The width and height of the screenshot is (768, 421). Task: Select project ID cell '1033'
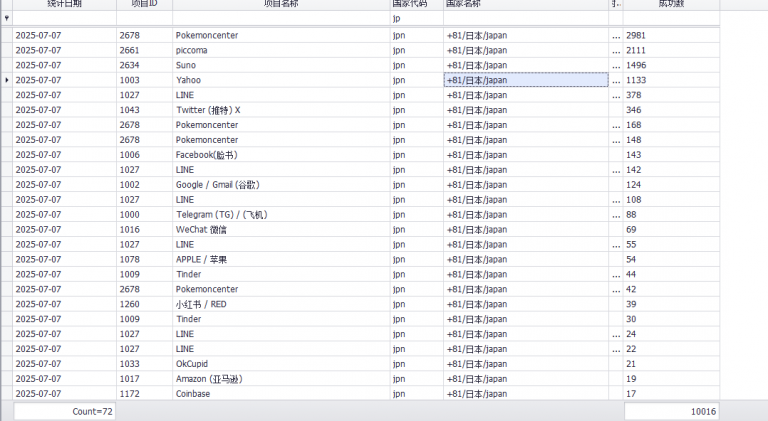[x=144, y=364]
